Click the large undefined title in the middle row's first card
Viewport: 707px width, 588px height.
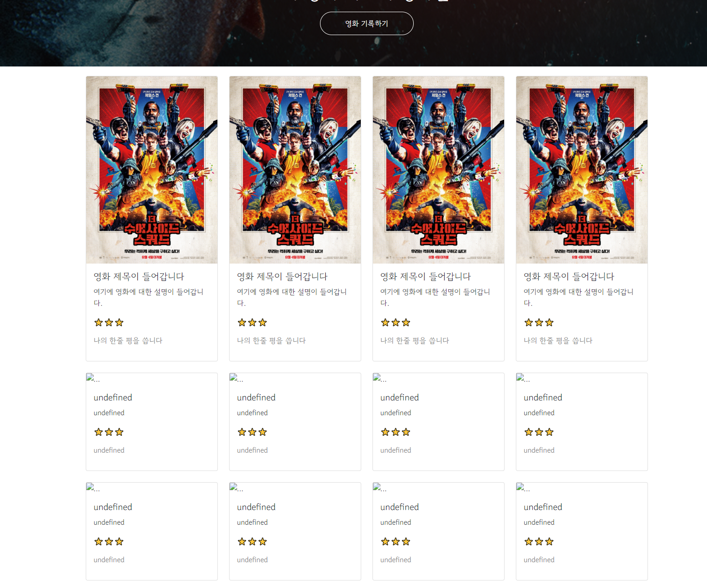(x=113, y=397)
